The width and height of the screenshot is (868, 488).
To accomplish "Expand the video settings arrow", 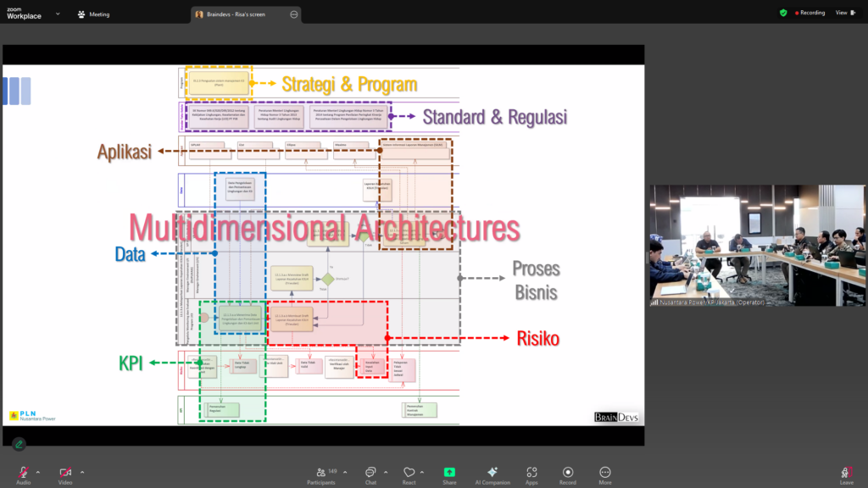I will point(82,472).
